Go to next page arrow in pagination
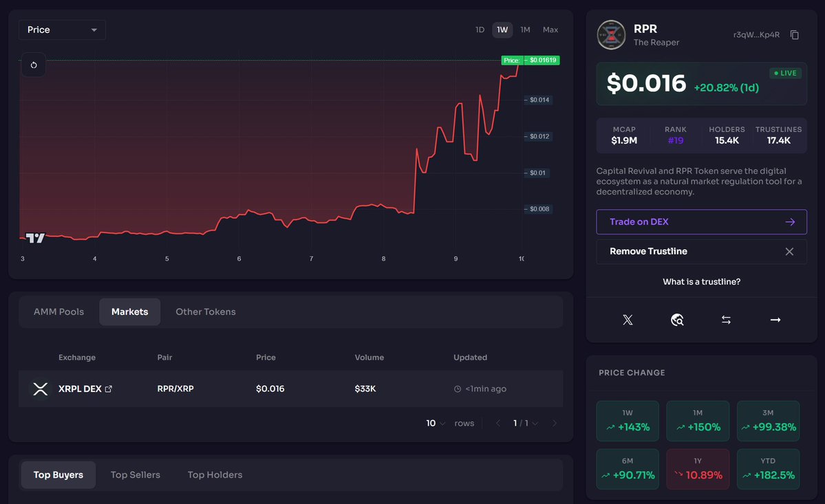Image resolution: width=825 pixels, height=504 pixels. [554, 423]
